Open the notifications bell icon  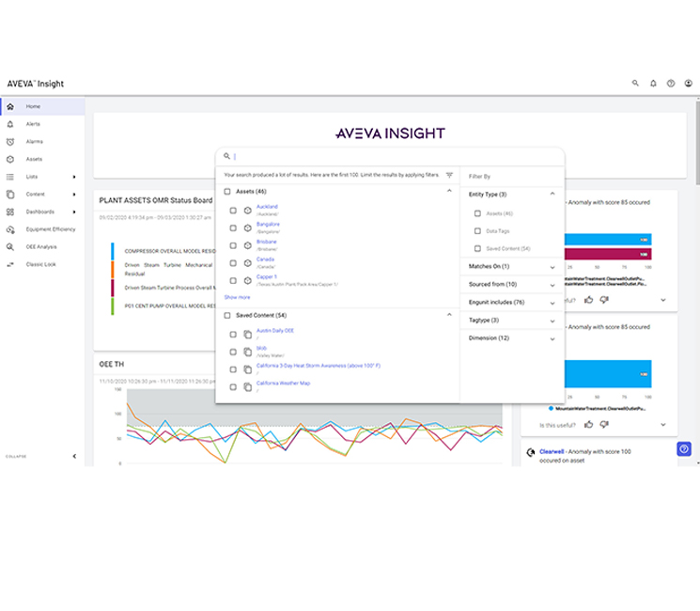653,84
